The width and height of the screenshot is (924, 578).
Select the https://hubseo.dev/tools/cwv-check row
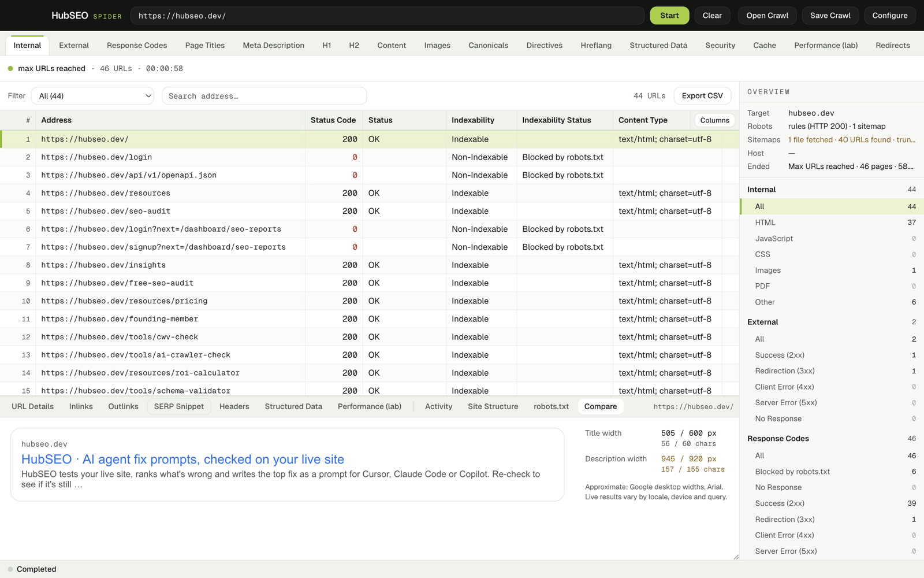(370, 337)
